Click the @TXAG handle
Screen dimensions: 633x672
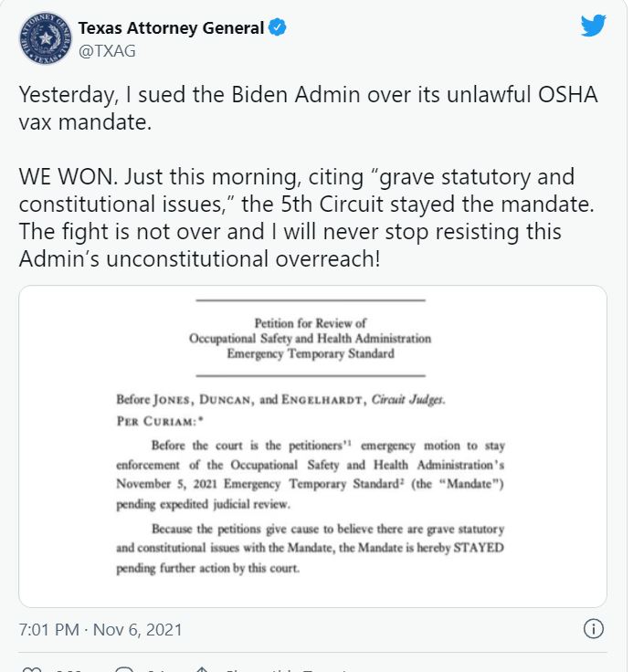[108, 51]
